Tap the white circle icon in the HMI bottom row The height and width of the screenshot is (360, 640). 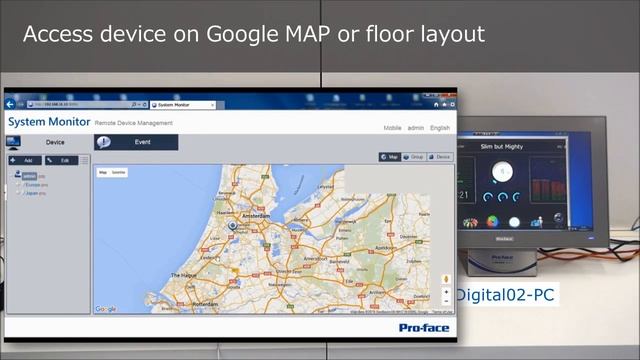click(514, 222)
